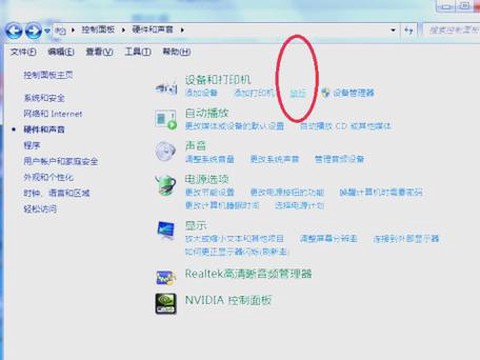480x360 pixels.
Task: Click 自动播放 CD 或其他媒体 link
Action: coord(345,126)
